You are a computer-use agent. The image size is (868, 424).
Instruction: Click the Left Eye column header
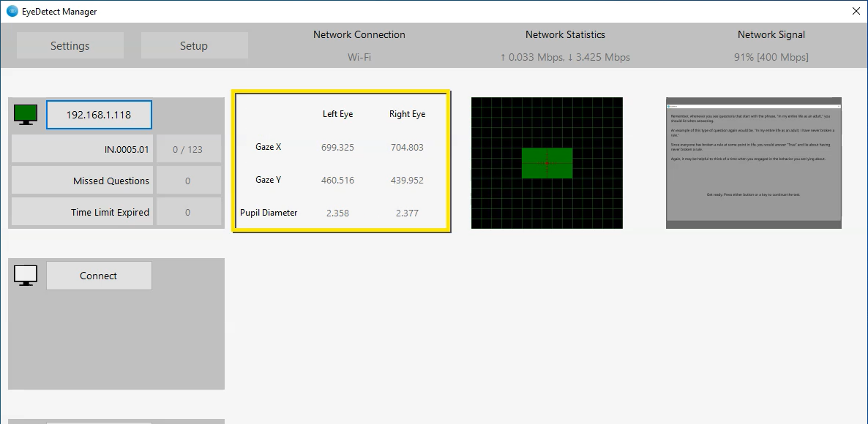337,115
